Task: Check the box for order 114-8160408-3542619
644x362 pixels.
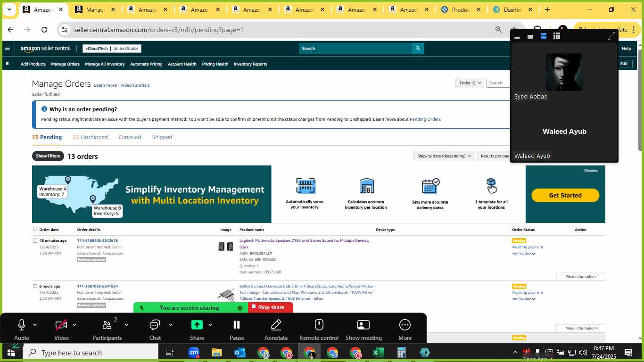Action: 35,240
